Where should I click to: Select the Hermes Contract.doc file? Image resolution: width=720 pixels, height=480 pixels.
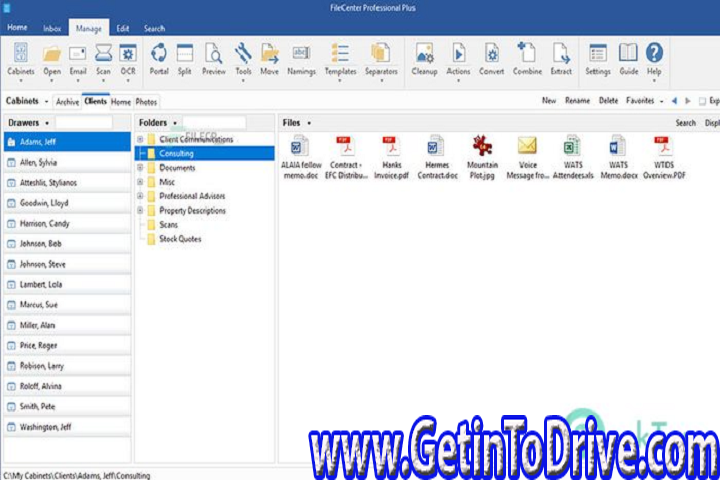pyautogui.click(x=437, y=158)
